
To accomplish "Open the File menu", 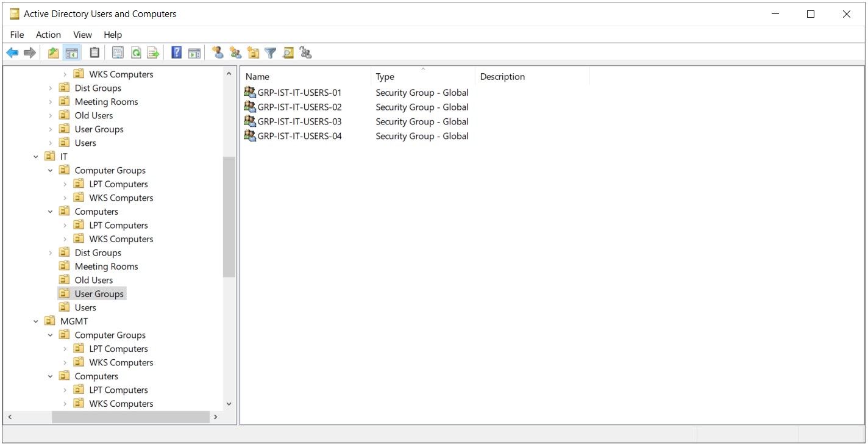I will pos(17,35).
